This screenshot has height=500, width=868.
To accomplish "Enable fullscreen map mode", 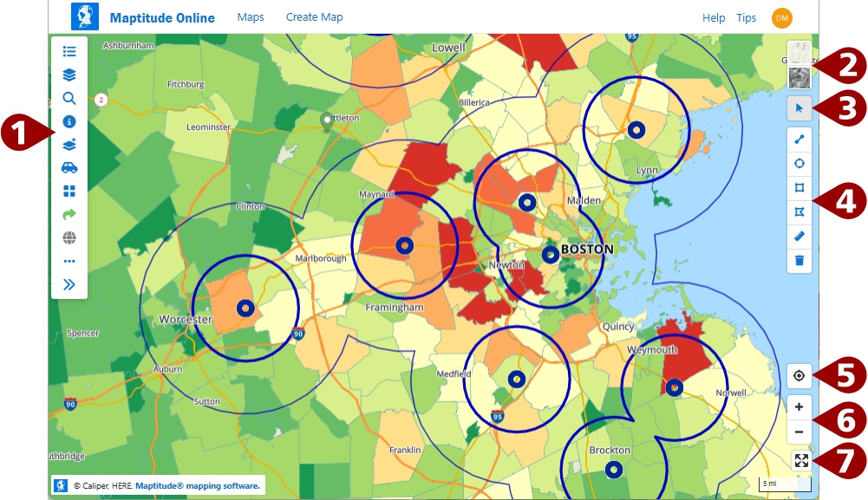I will click(x=801, y=462).
